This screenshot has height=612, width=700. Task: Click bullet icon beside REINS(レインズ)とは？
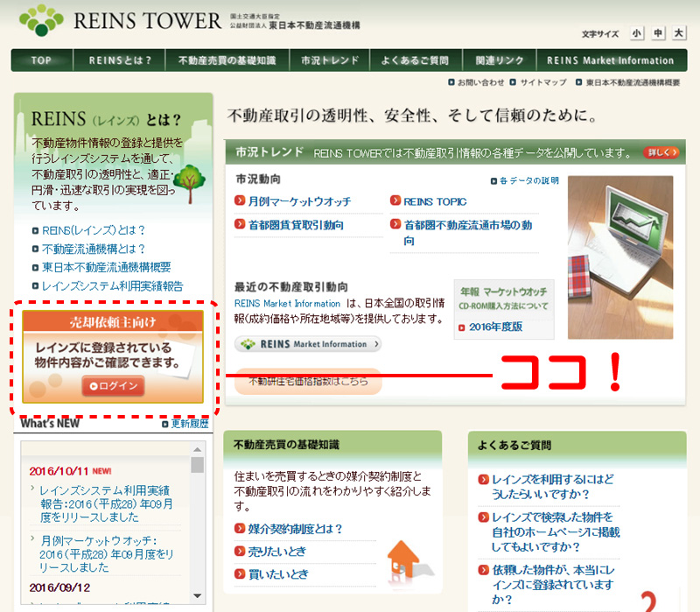tap(35, 231)
